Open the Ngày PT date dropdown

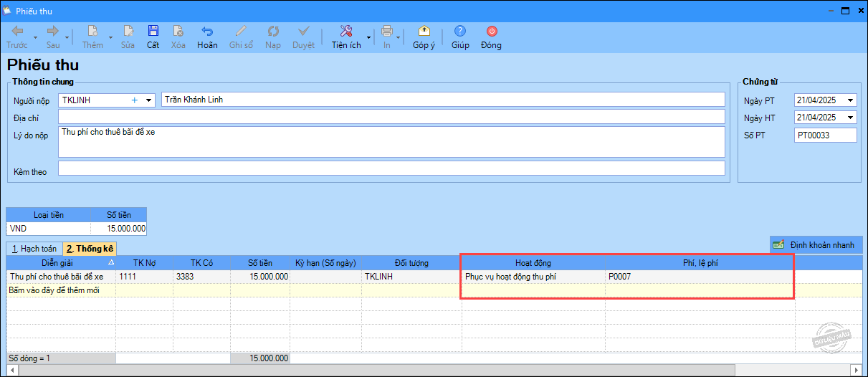851,100
